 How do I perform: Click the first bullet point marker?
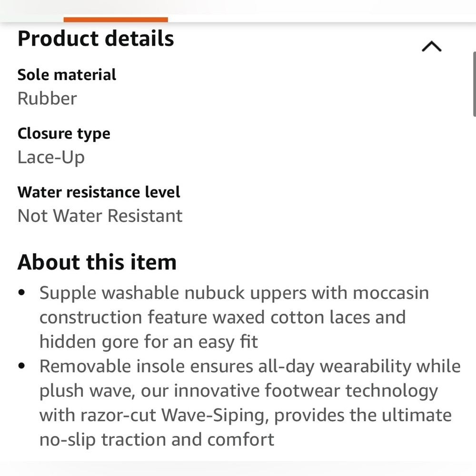pyautogui.click(x=21, y=293)
